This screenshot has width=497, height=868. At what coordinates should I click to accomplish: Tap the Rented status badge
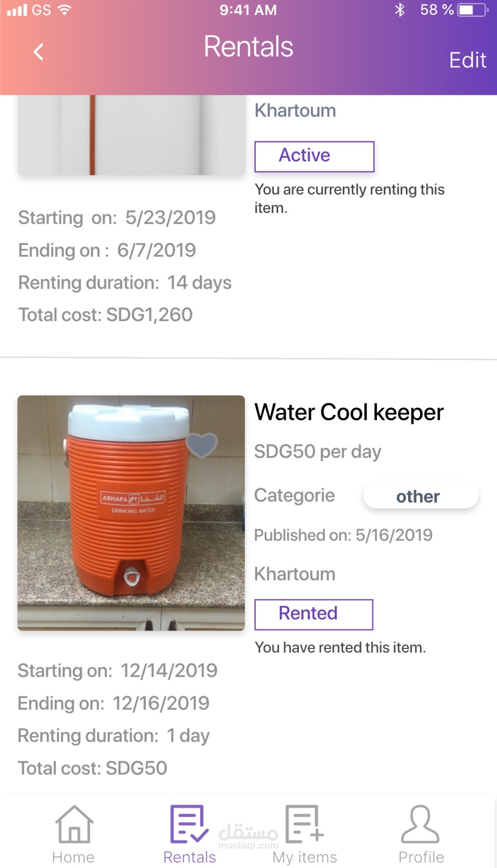tap(314, 614)
